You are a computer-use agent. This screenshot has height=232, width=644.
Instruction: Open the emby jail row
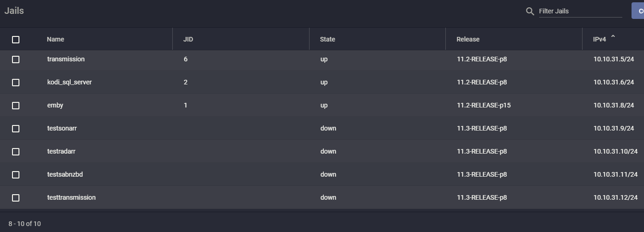pyautogui.click(x=322, y=106)
